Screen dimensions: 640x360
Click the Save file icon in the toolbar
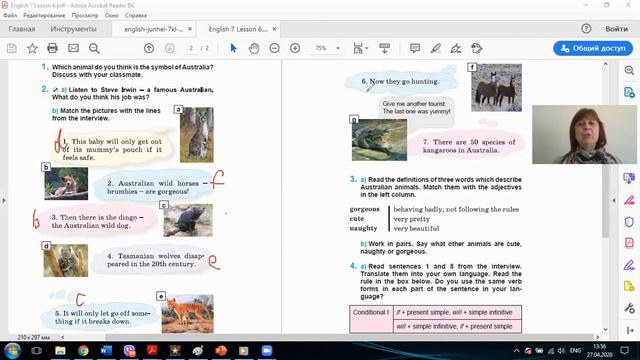(12, 49)
